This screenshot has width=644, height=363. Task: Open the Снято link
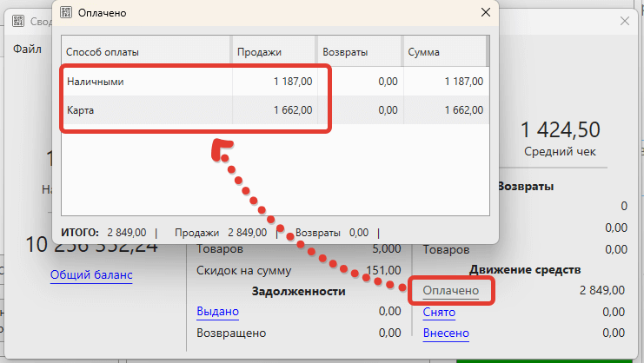[x=439, y=313]
